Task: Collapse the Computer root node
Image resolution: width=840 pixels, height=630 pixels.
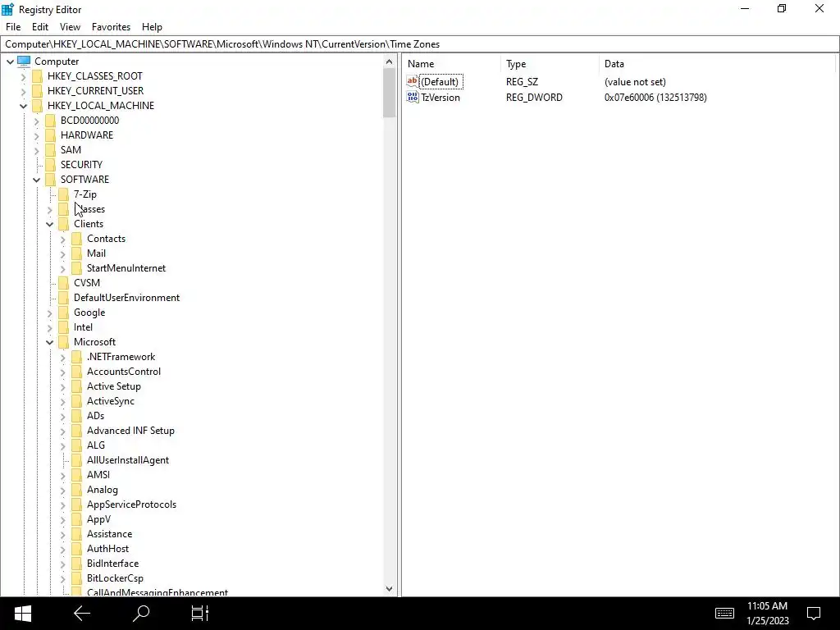Action: click(x=10, y=62)
